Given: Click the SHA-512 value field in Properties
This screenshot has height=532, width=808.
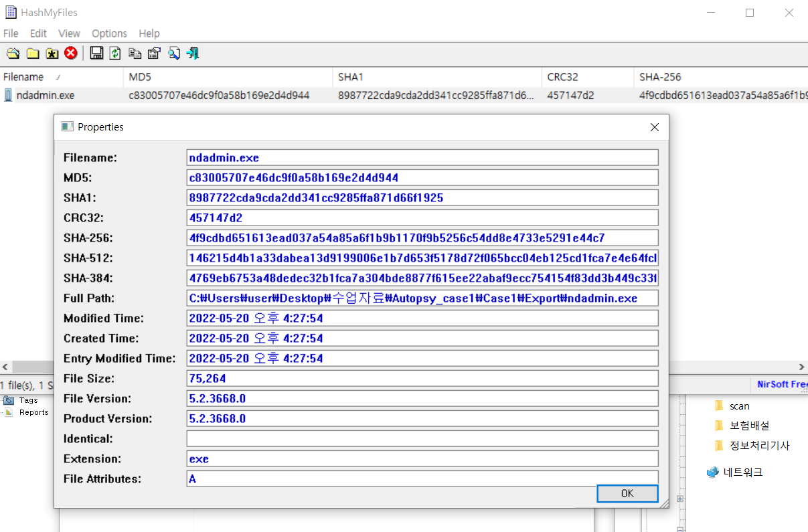Looking at the screenshot, I should point(422,258).
